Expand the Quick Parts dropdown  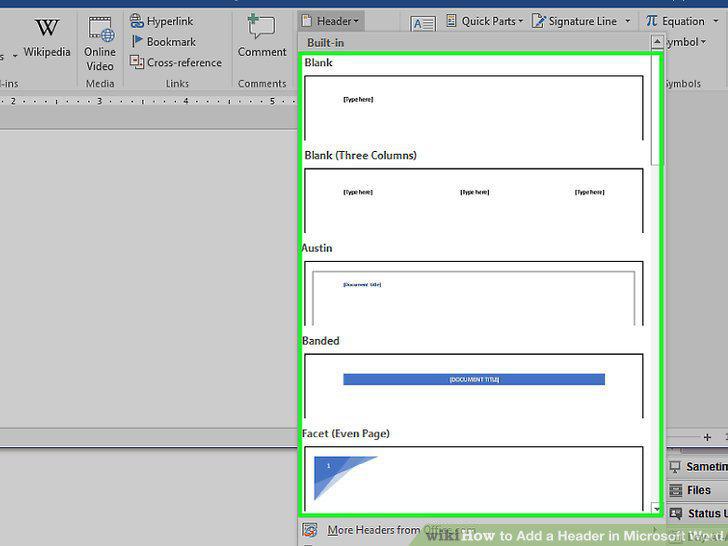pyautogui.click(x=484, y=21)
